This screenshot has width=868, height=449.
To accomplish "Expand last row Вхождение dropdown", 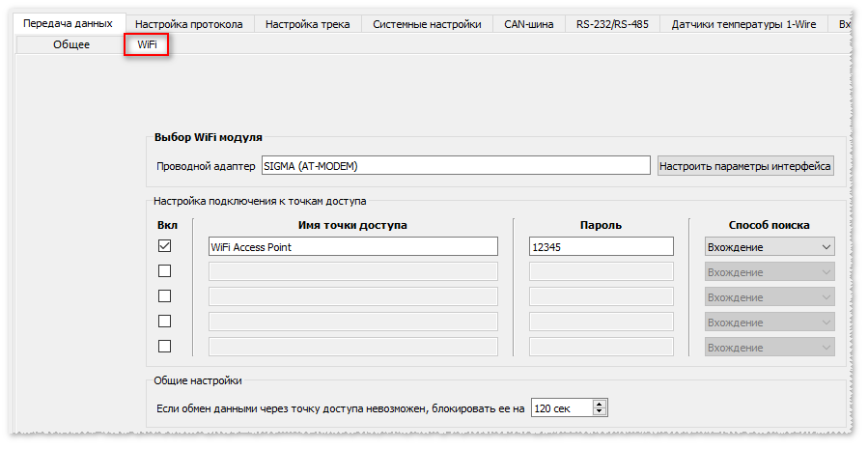I will pyautogui.click(x=770, y=348).
